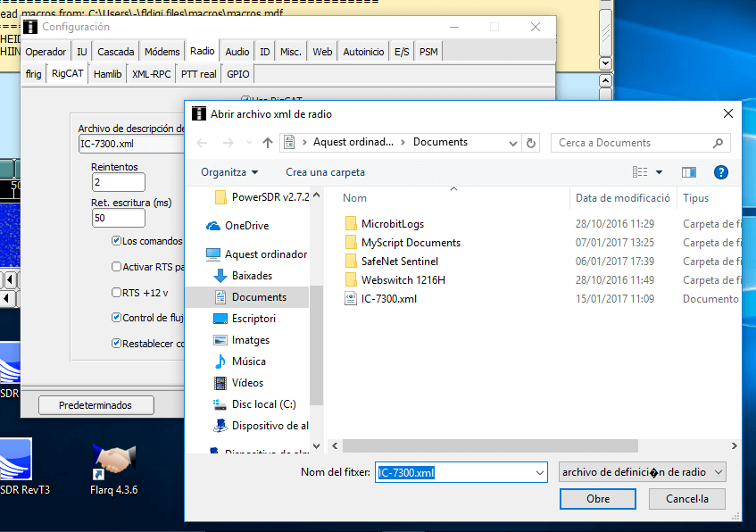Open Vídeos folder in sidebar
Viewport: 756px width, 532px height.
tap(238, 383)
